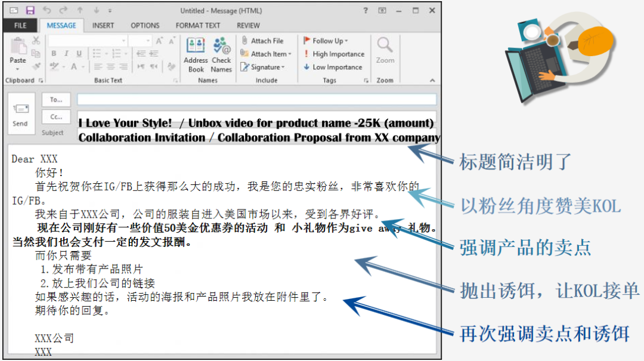Click the Copy icon in Clipboard group
This screenshot has width=644, height=361.
tap(36, 54)
